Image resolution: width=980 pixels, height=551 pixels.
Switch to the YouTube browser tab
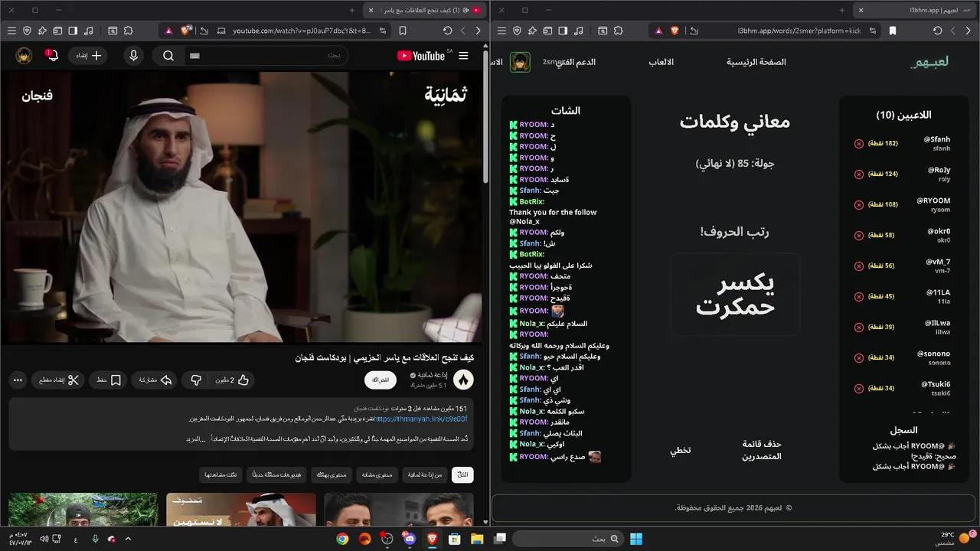pyautogui.click(x=424, y=10)
